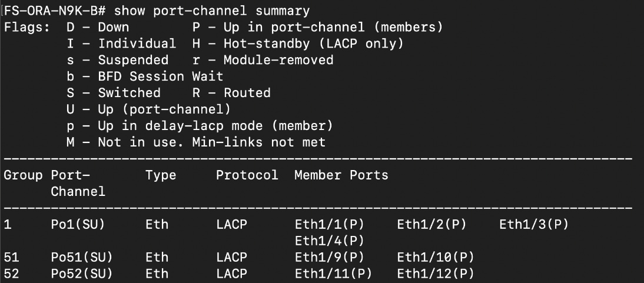This screenshot has height=283, width=644.
Task: Click LACP in the Po51 row
Action: coord(231,257)
